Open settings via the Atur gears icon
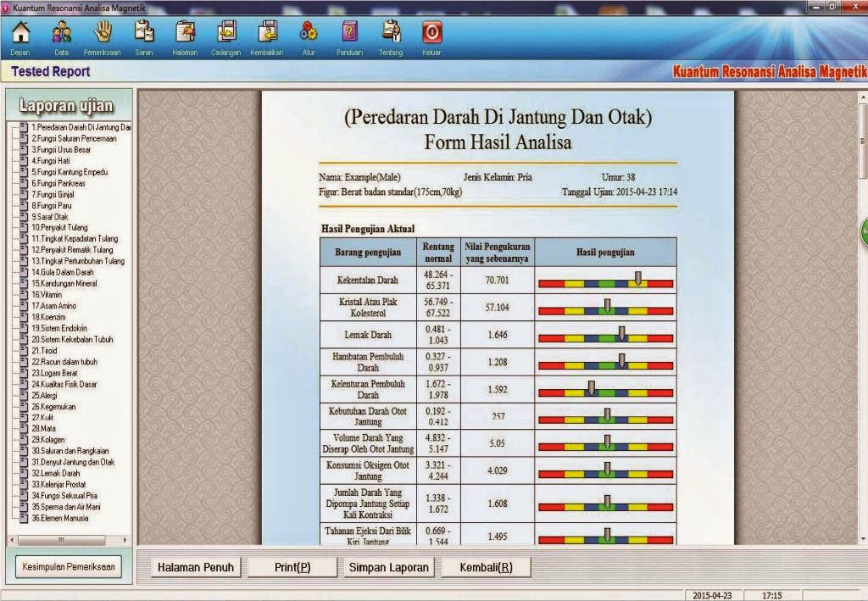868x601 pixels. coord(309,34)
